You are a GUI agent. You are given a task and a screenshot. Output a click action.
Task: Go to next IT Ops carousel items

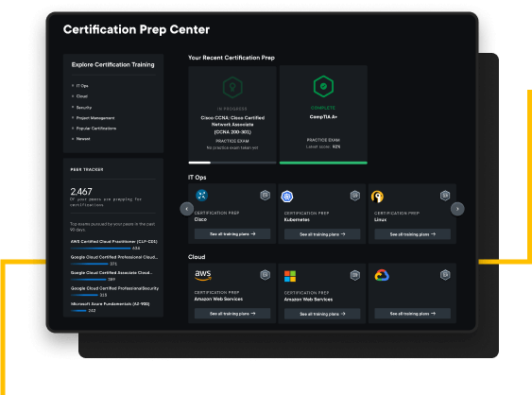[x=457, y=209]
